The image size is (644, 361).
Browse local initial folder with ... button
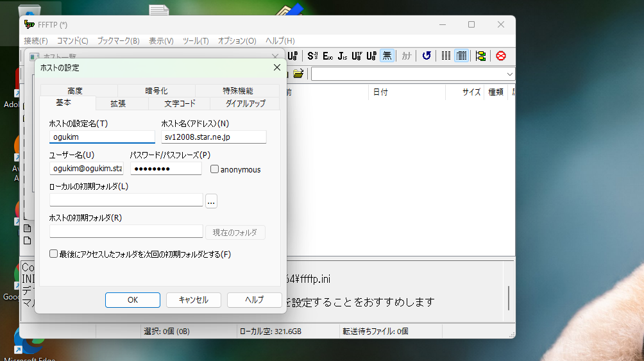(212, 201)
